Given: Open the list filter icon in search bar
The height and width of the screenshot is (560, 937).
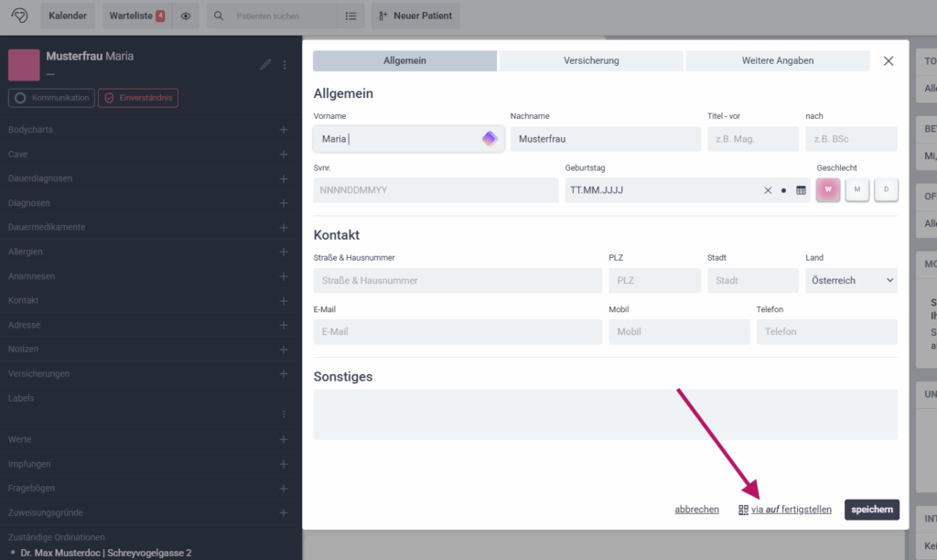Looking at the screenshot, I should pyautogui.click(x=350, y=16).
